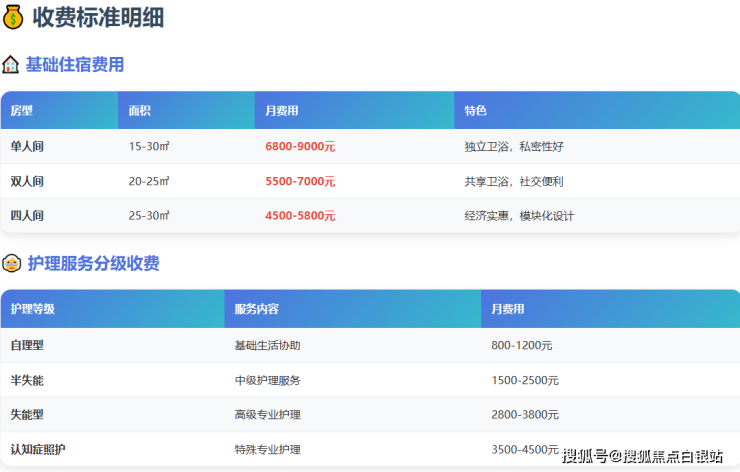Image resolution: width=740 pixels, height=472 pixels.
Task: Click the 特色 column header
Action: [x=475, y=111]
